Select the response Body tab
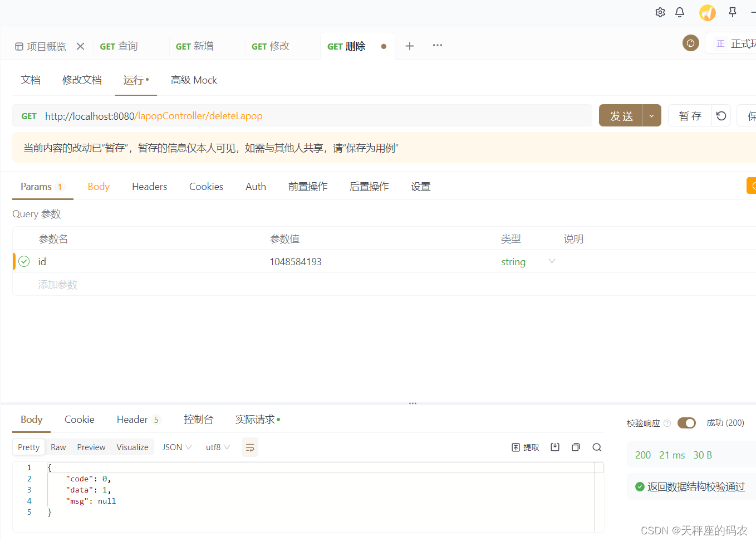The height and width of the screenshot is (541, 756). coord(32,420)
